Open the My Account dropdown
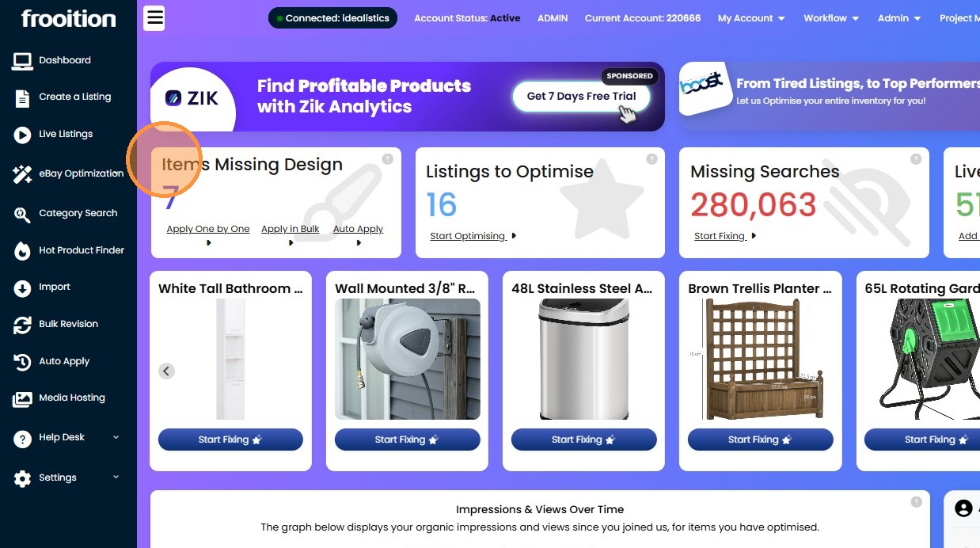The height and width of the screenshot is (548, 980). [x=751, y=18]
